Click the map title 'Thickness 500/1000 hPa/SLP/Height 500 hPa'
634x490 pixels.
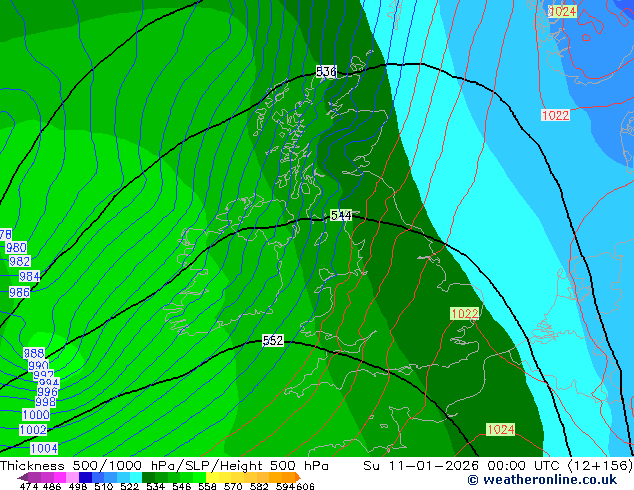point(164,466)
